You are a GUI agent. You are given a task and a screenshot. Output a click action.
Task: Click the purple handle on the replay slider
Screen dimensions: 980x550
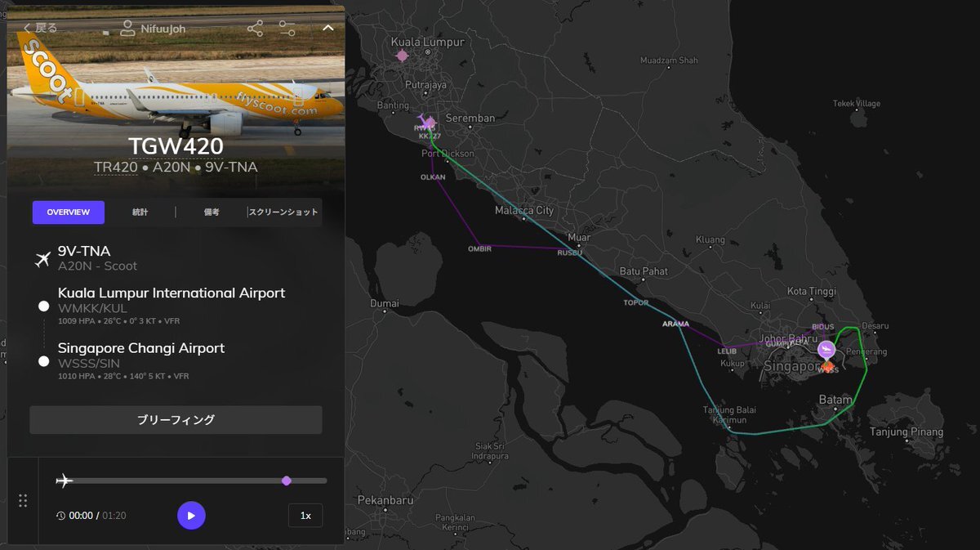(x=286, y=481)
